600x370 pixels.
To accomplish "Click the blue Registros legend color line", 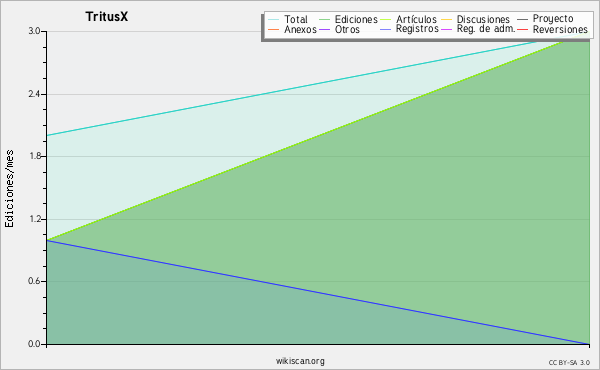I will 385,29.
